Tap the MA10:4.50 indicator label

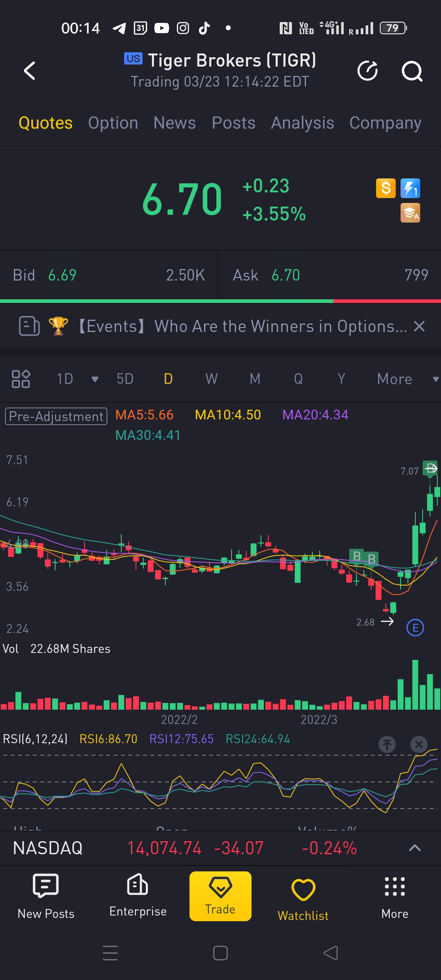(228, 415)
